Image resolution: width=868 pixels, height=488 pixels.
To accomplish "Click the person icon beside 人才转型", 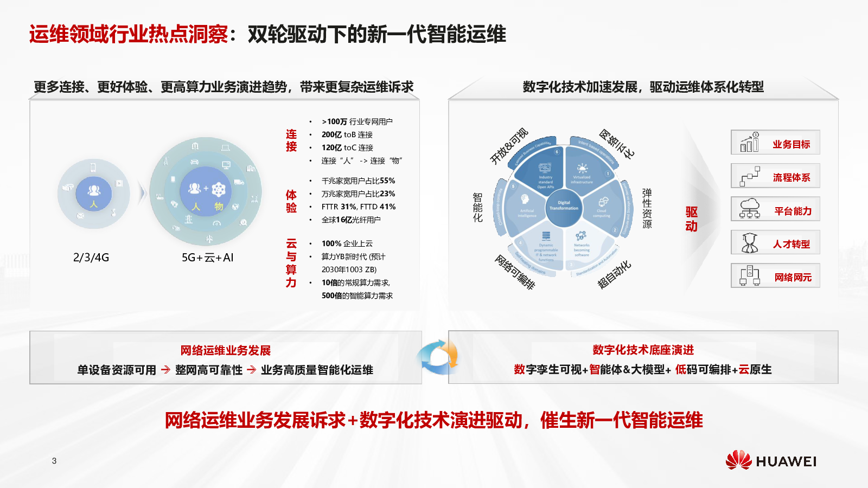I will pos(749,243).
